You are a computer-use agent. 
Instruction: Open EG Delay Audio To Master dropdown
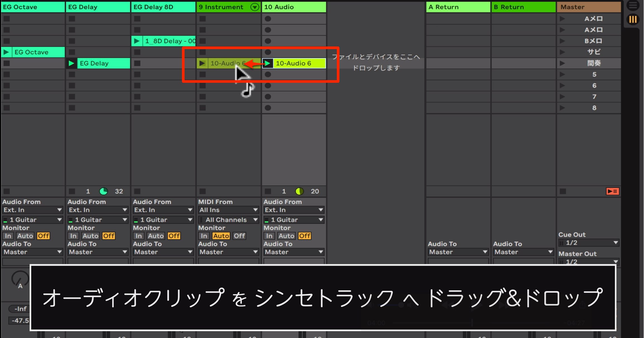(x=98, y=252)
